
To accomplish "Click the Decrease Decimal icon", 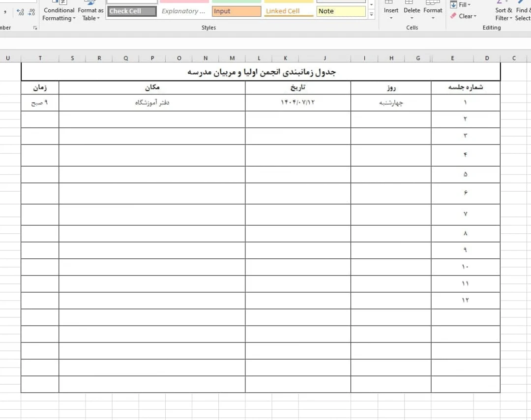I will [x=31, y=12].
